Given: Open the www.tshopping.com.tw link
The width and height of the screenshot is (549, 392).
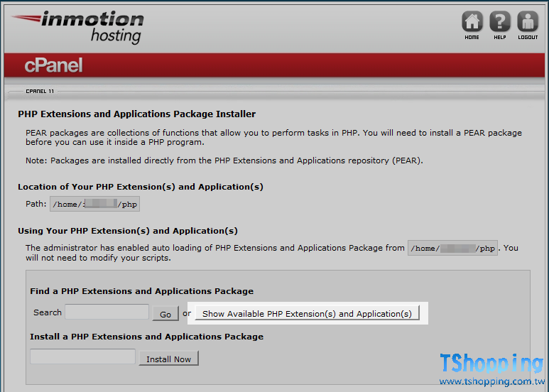Looking at the screenshot, I should click(x=490, y=381).
